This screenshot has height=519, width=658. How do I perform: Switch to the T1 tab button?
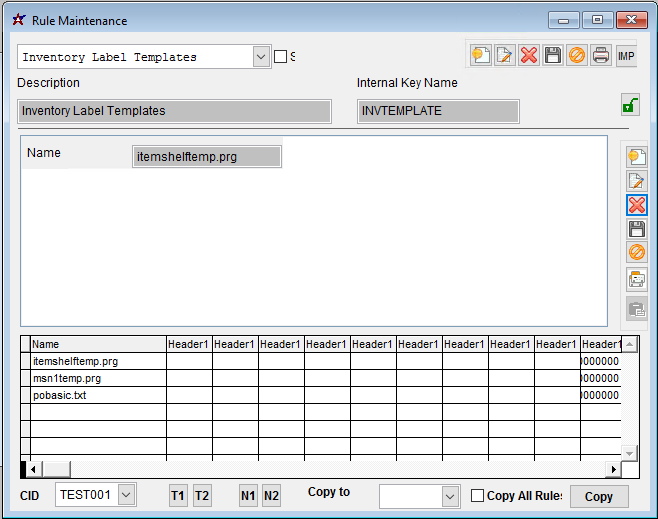click(x=177, y=496)
